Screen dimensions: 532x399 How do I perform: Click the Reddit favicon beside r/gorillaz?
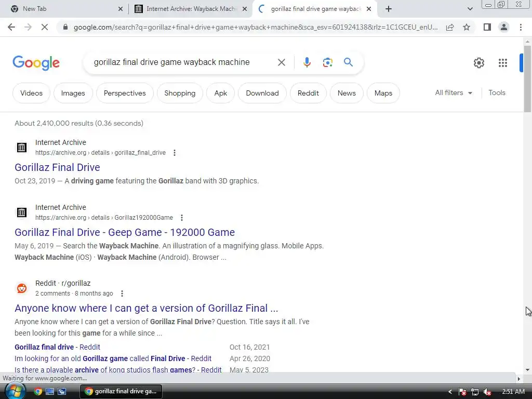pyautogui.click(x=22, y=288)
